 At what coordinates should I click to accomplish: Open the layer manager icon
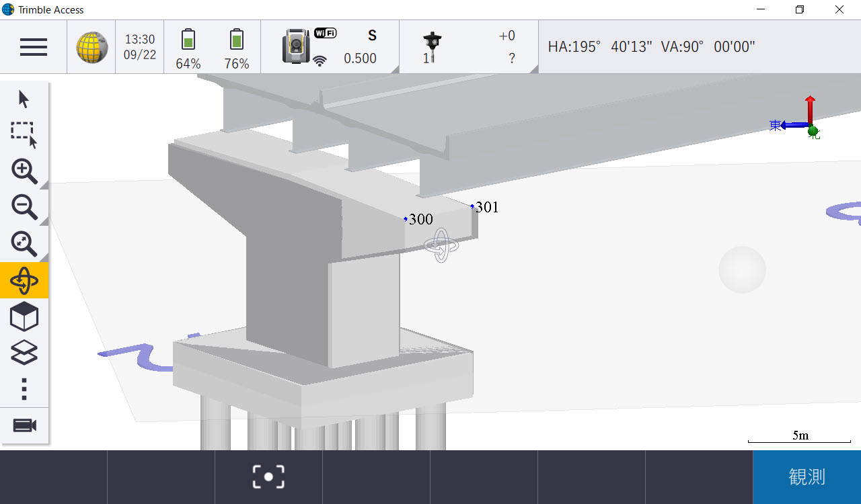(x=24, y=353)
